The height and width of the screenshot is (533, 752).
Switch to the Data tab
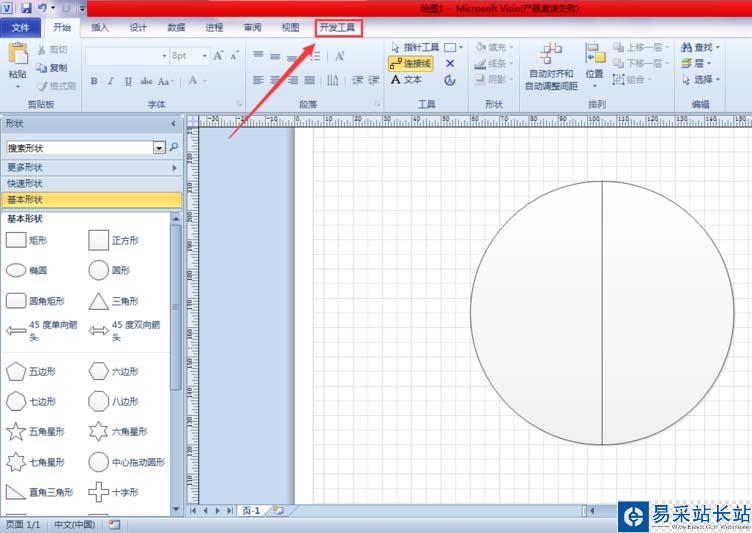click(176, 27)
